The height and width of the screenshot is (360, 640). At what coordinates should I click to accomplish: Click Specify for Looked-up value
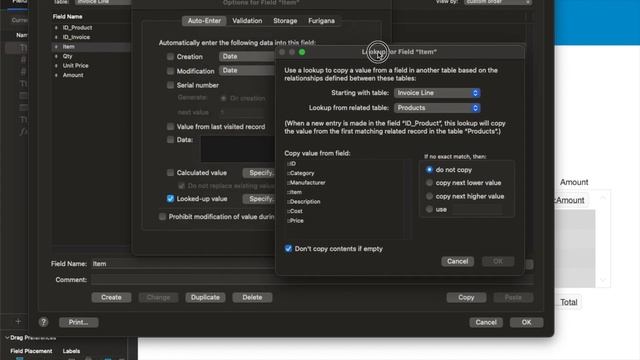(260, 199)
